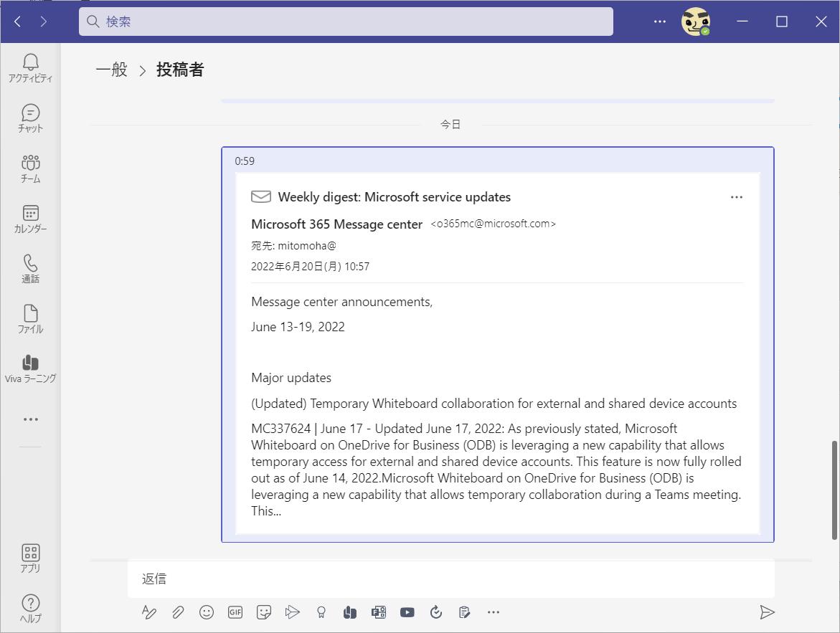Go forward with the right arrow
This screenshot has height=633, width=840.
pos(43,22)
